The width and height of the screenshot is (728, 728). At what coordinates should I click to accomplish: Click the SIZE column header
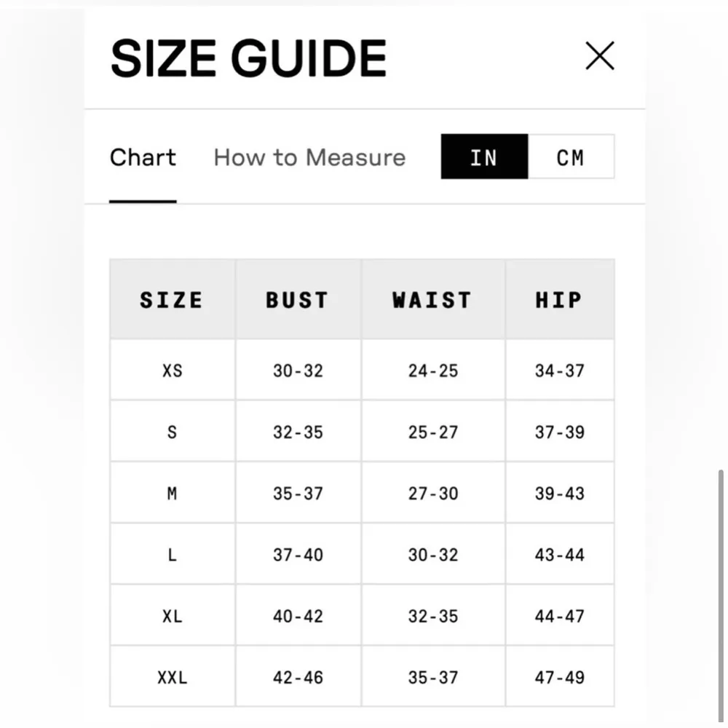coord(172,300)
